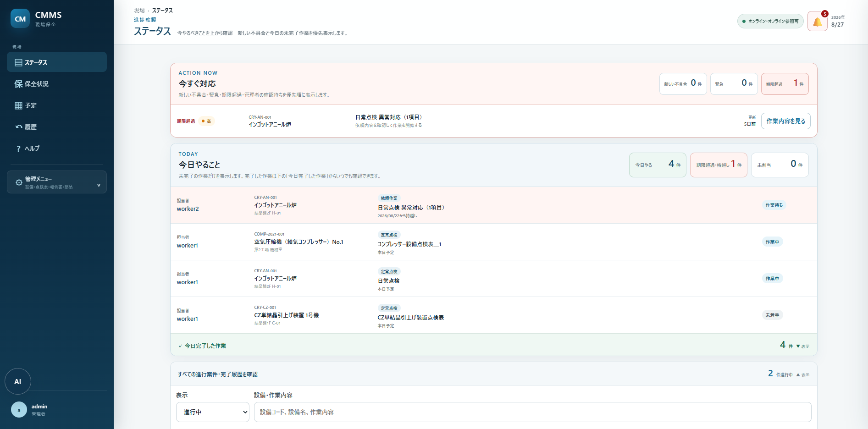Open the AI assistant button
The height and width of the screenshot is (429, 868).
[18, 381]
